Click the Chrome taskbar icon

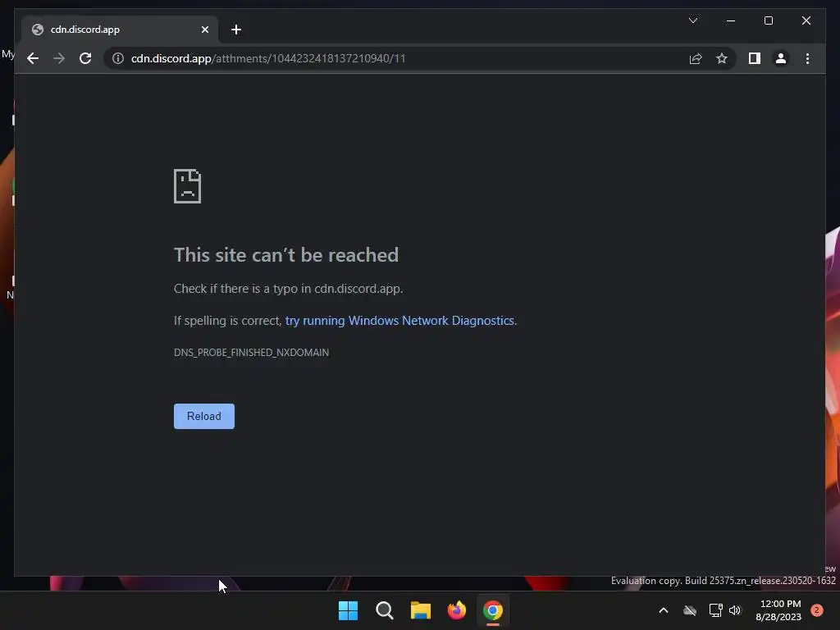[x=493, y=610]
